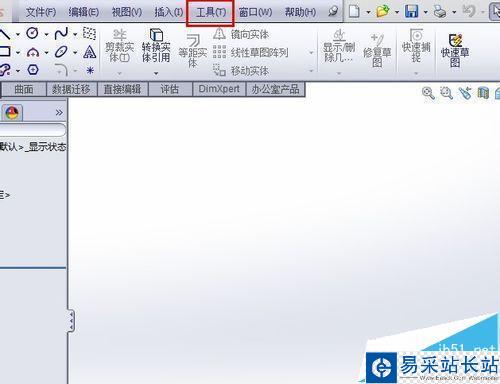Open the 帮助(H) menu
500x384 pixels.
(x=300, y=12)
